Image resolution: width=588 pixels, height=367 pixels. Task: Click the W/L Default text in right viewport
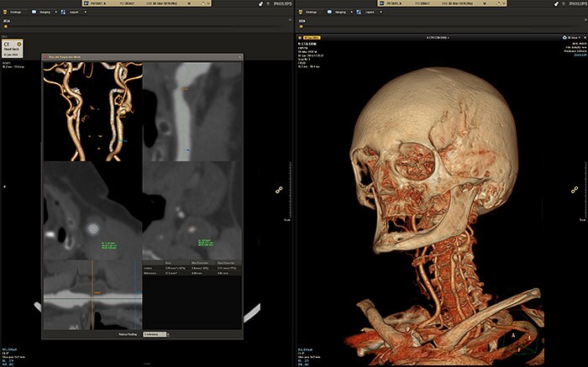coord(304,349)
